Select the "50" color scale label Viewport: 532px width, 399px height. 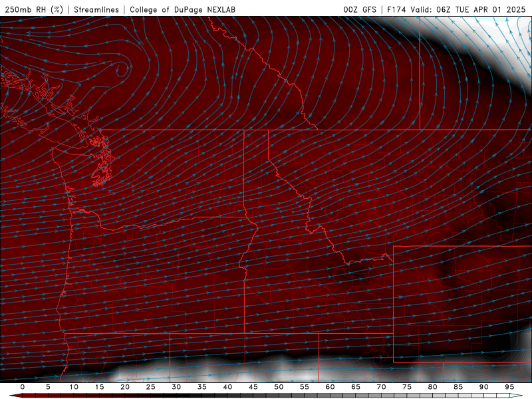click(x=279, y=387)
